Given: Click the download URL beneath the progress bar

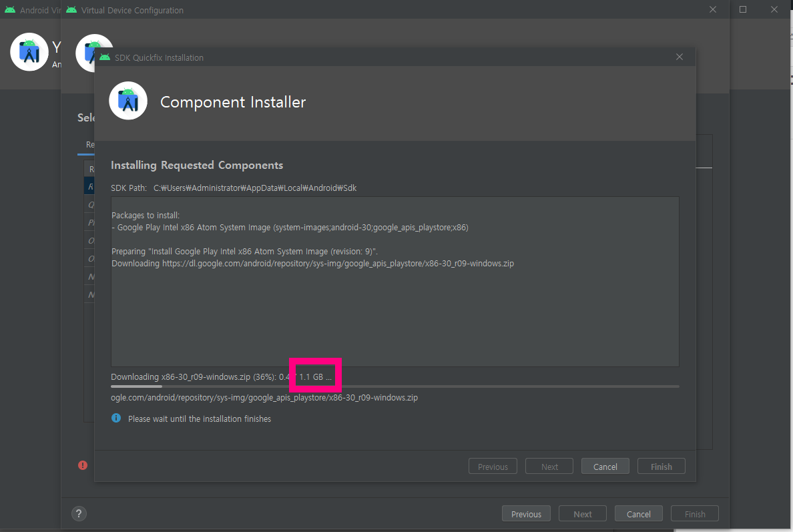Looking at the screenshot, I should click(264, 397).
